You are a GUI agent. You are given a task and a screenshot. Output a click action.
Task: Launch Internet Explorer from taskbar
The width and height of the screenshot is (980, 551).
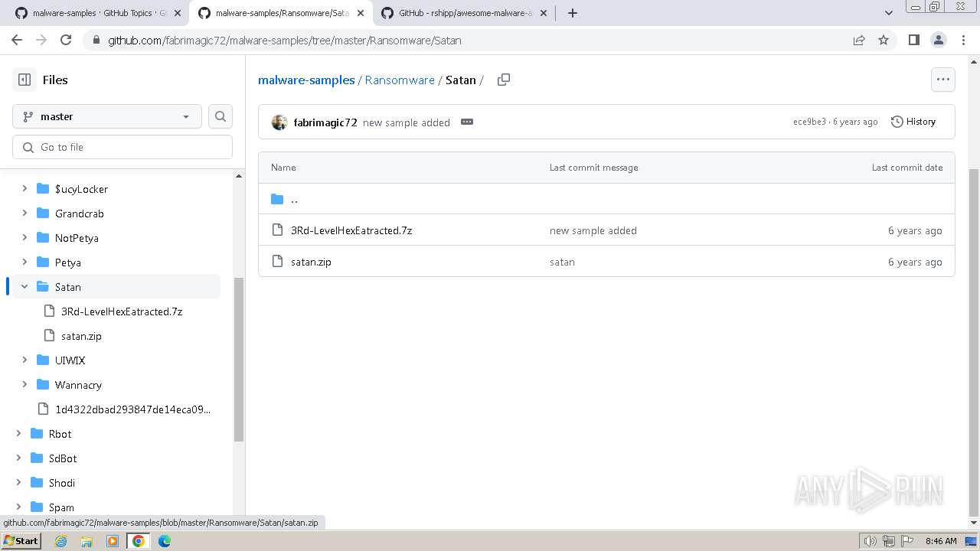tap(60, 541)
